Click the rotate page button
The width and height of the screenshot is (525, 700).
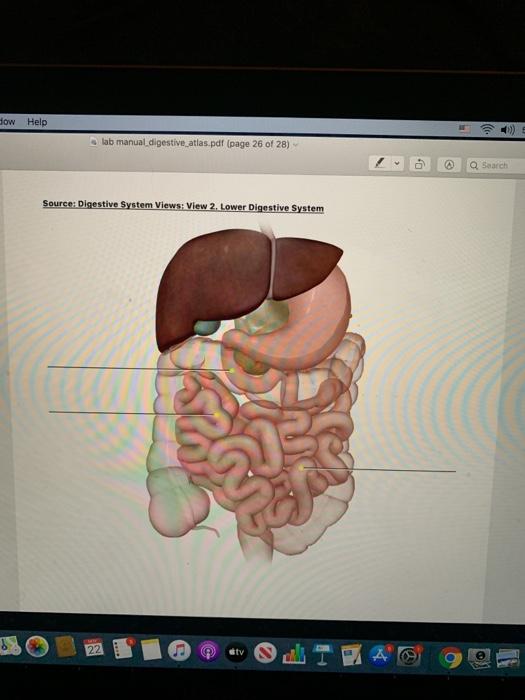420,164
